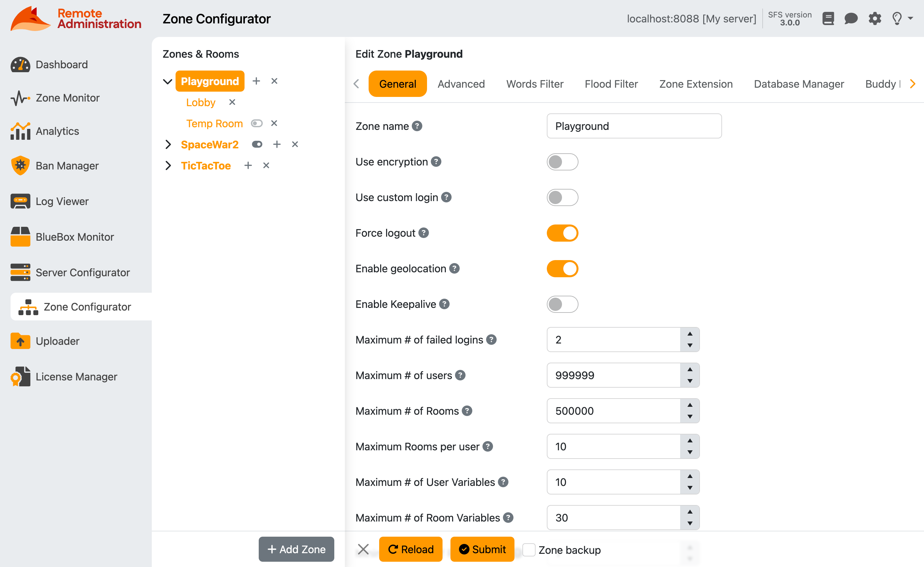Check the Zone backup checkbox
The height and width of the screenshot is (567, 924).
tap(529, 550)
